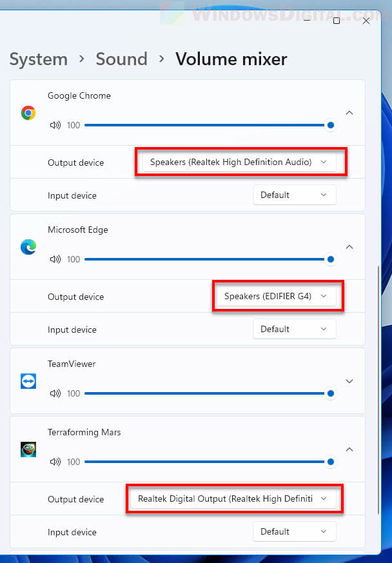Open Microsoft Edge input device dropdown
The height and width of the screenshot is (563, 392).
coord(295,329)
